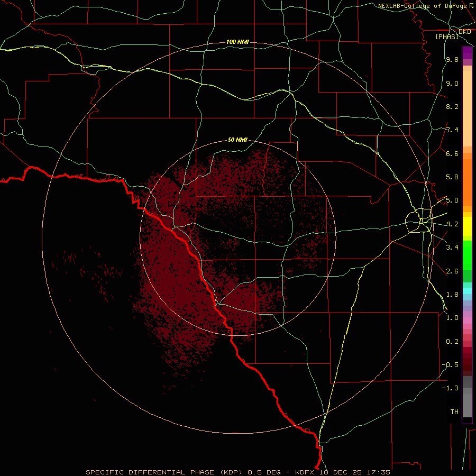The height and width of the screenshot is (476, 476).
Task: Click the bright green segment of the color bar
Action: pyautogui.click(x=467, y=255)
